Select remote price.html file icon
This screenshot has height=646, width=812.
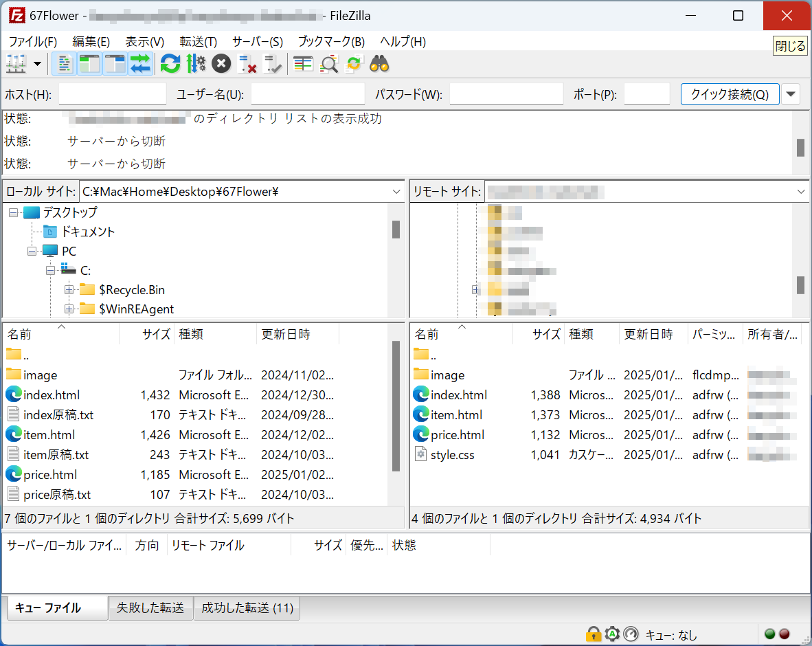click(x=421, y=434)
